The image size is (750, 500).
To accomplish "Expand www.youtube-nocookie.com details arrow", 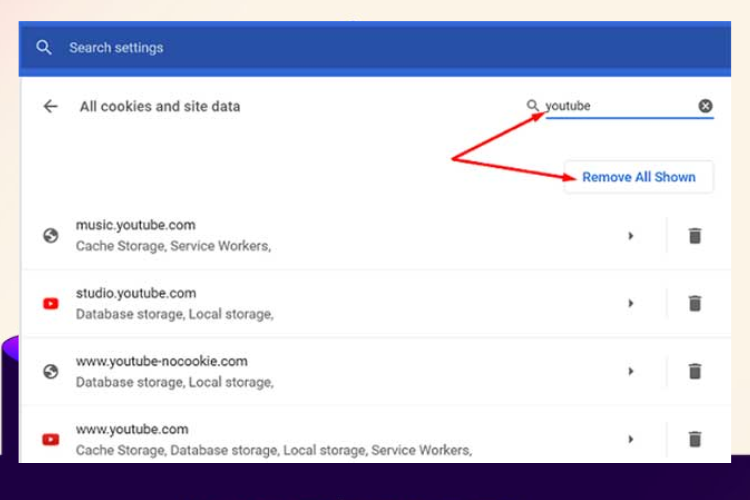I will pos(630,371).
